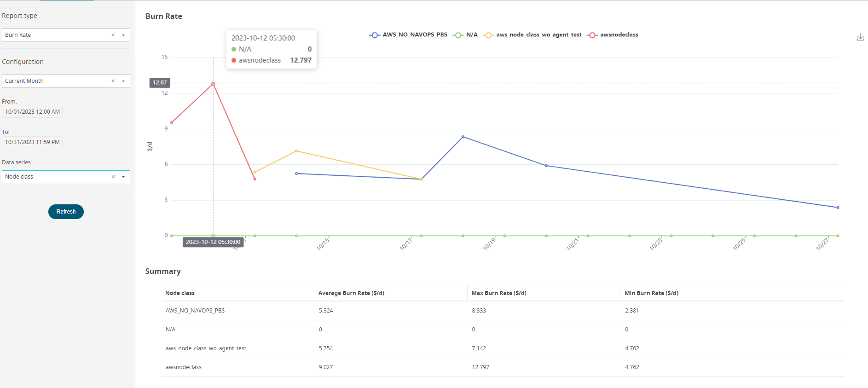Click the To date field
The width and height of the screenshot is (868, 388).
(32, 142)
